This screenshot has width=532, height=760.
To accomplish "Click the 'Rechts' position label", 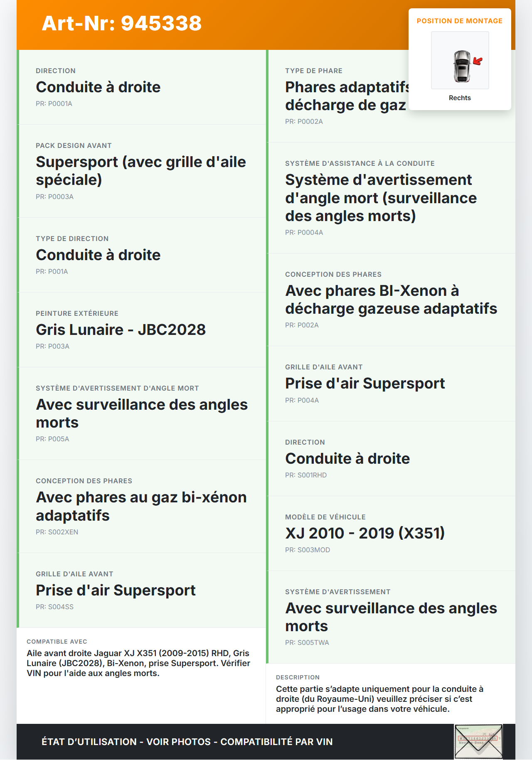I will (460, 98).
